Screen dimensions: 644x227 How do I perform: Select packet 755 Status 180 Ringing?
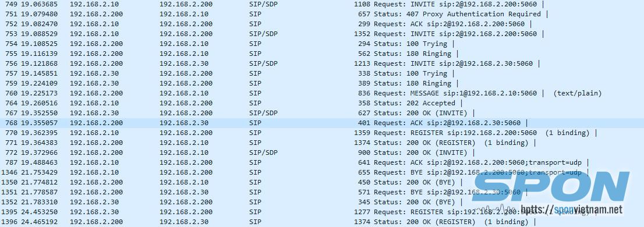pyautogui.click(x=322, y=54)
